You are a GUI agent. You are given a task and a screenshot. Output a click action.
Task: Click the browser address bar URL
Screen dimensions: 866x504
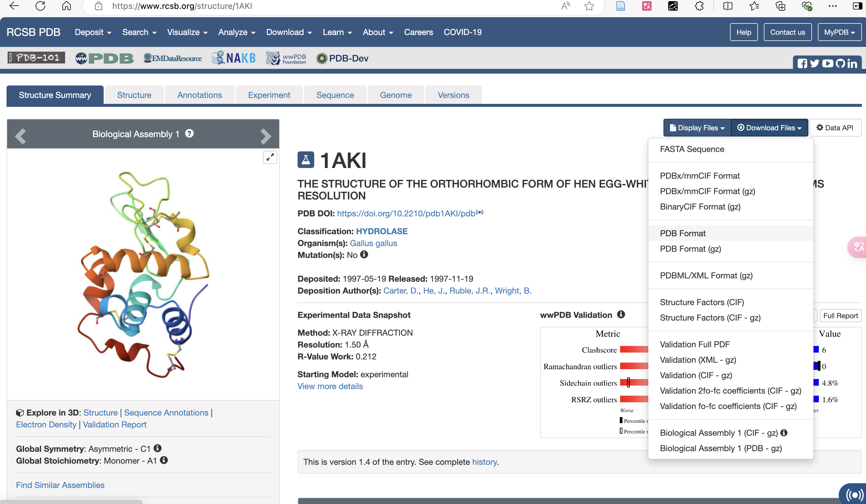[x=182, y=6]
